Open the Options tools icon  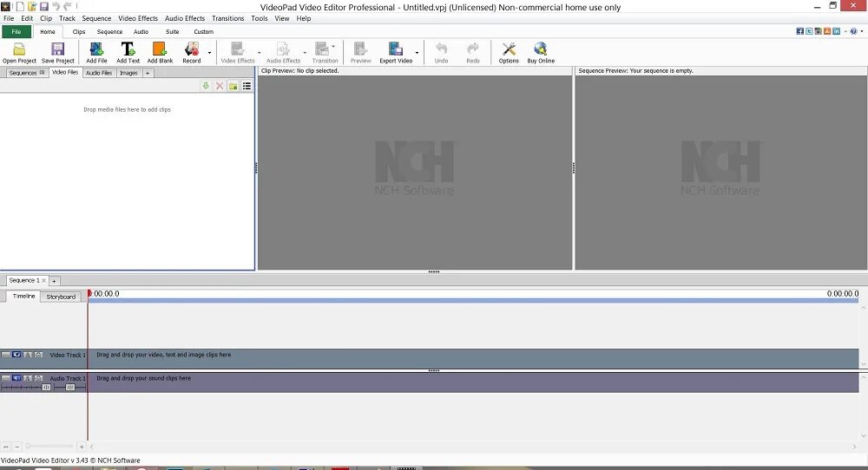click(x=509, y=49)
